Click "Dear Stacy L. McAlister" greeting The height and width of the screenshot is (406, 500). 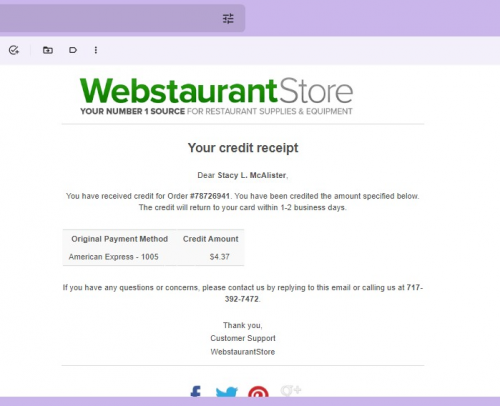243,175
